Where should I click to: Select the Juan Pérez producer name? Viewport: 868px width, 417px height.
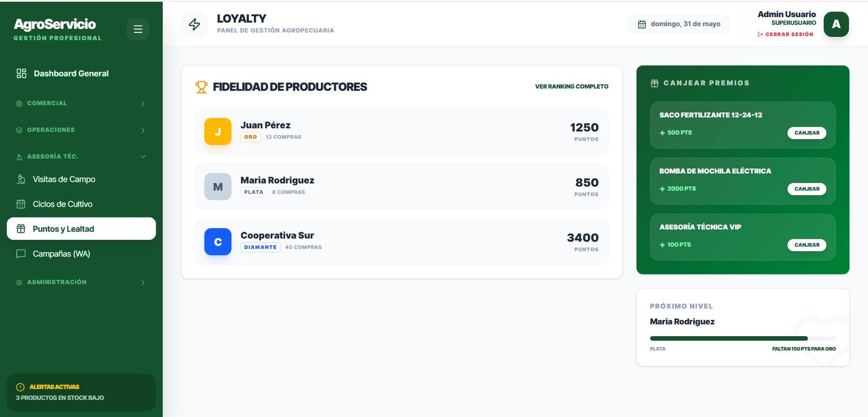click(265, 125)
